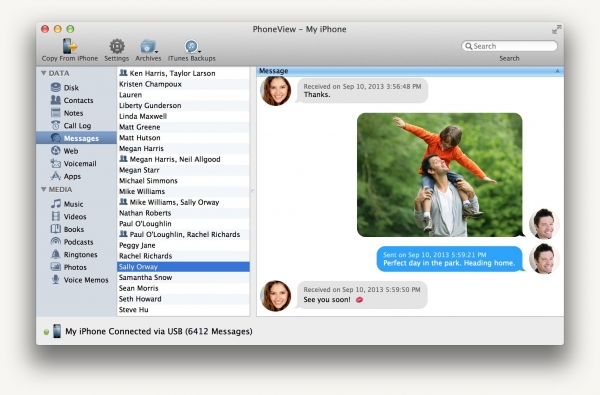
Task: Open the iTunes Backups dropdown
Action: [x=192, y=46]
